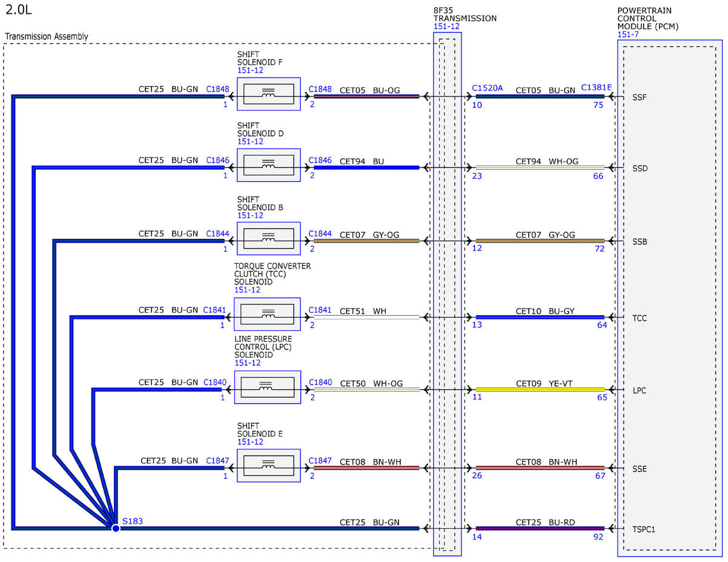Click connector label C1840 at LPC solenoid pin 2
The image size is (728, 562).
coord(320,383)
